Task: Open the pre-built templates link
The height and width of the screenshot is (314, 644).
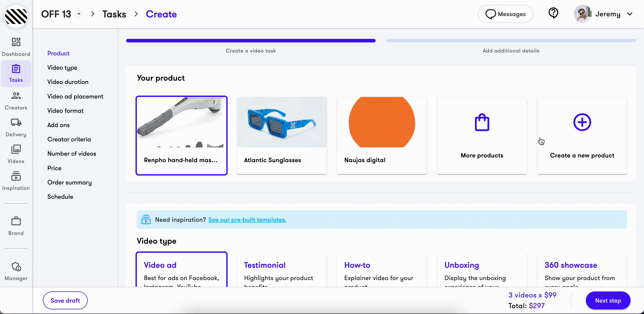Action: (247, 220)
